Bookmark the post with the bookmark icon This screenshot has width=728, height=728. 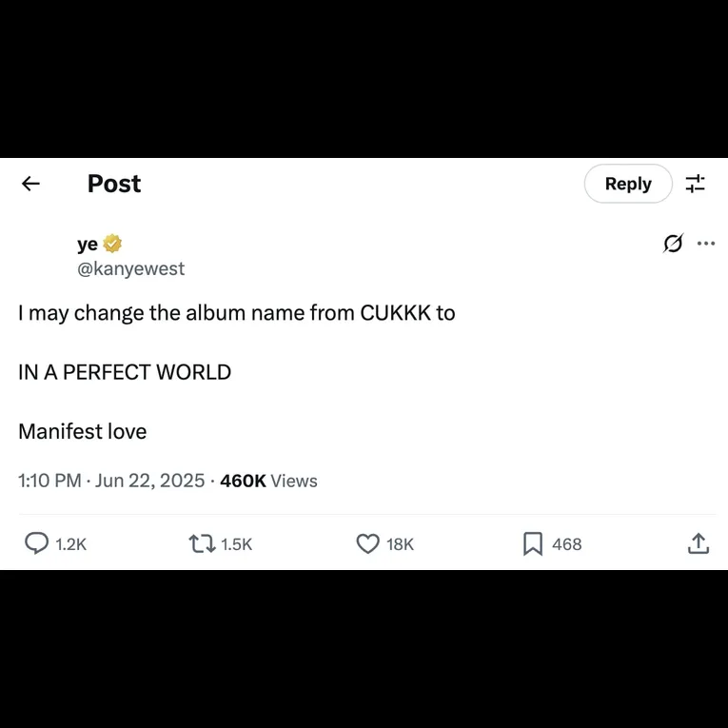pyautogui.click(x=533, y=543)
